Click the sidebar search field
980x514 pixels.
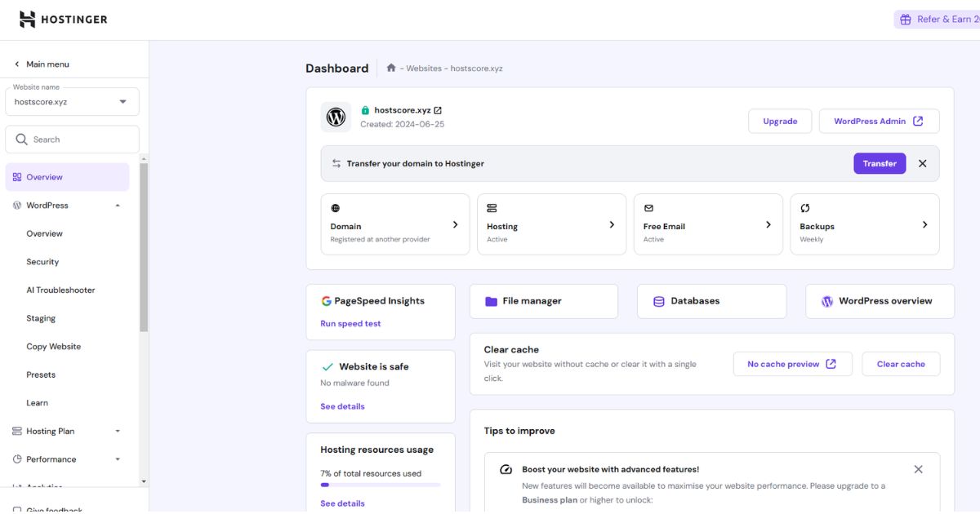pos(72,140)
